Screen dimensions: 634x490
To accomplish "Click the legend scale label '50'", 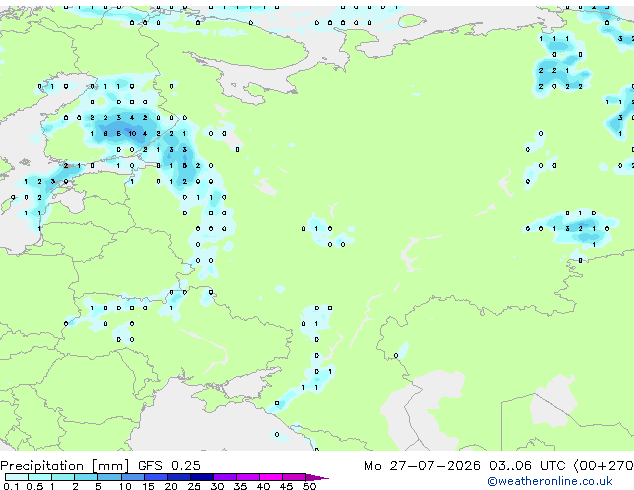I will pos(309,486).
